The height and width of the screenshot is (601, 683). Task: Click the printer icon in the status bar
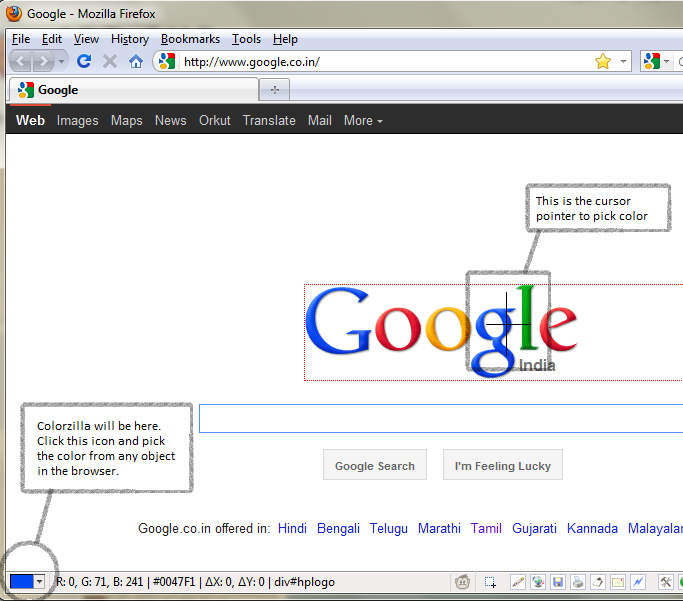click(578, 582)
